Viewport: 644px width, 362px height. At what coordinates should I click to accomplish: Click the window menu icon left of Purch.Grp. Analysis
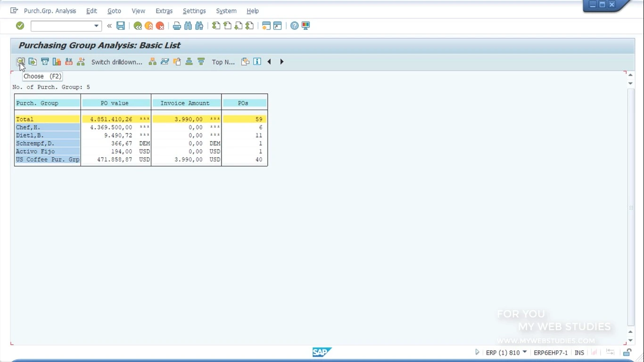[x=14, y=10]
